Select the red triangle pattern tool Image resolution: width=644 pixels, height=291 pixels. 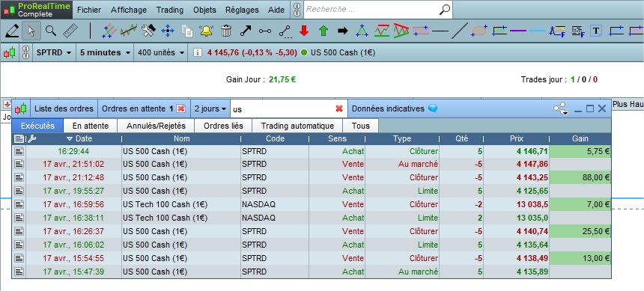pos(401,31)
